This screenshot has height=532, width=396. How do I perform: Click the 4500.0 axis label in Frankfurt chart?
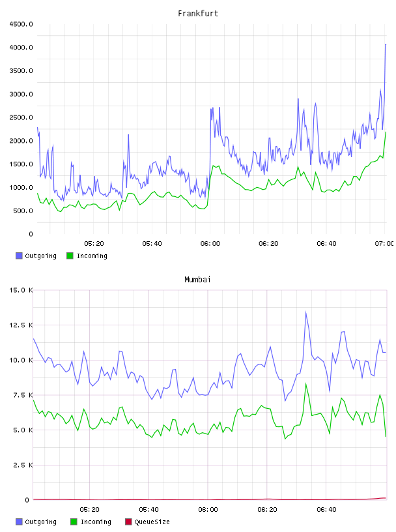21,24
